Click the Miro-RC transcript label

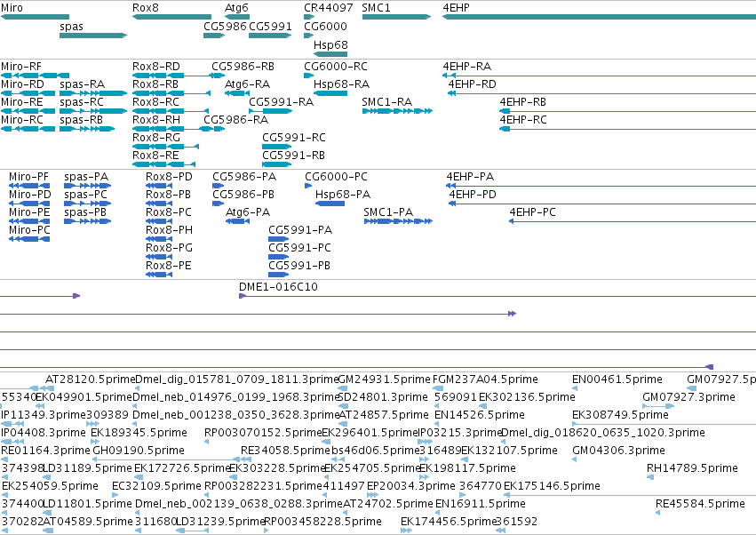21,120
